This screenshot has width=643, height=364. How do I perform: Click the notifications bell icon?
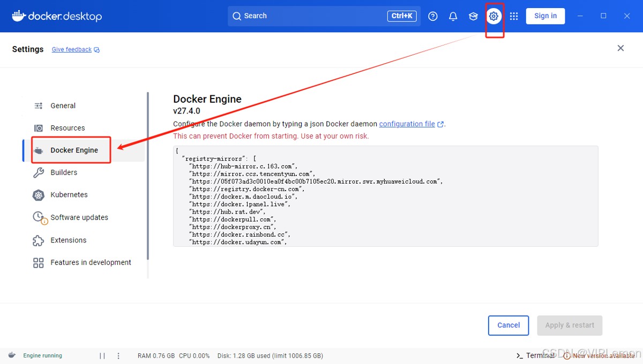pyautogui.click(x=453, y=16)
